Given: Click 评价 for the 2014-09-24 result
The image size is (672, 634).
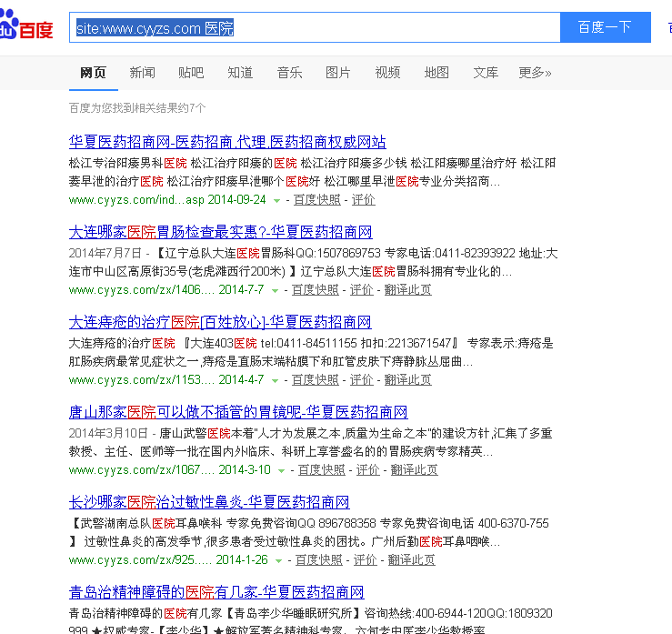Looking at the screenshot, I should pos(364,200).
